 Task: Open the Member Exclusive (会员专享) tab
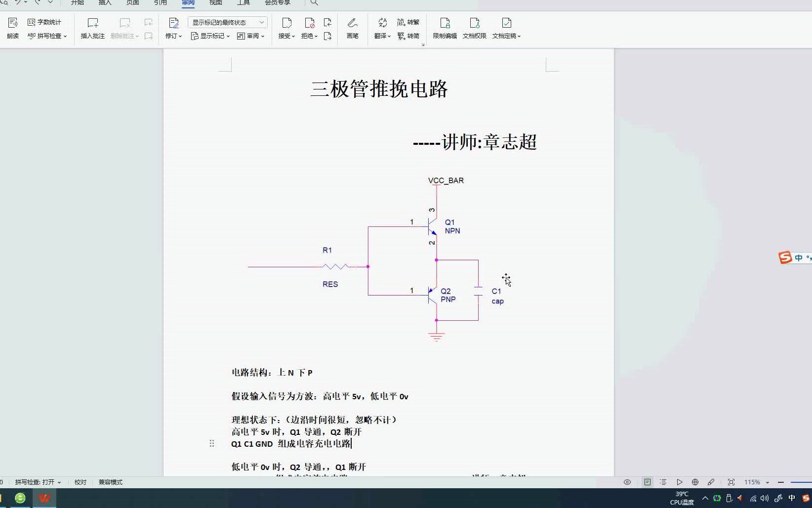pyautogui.click(x=278, y=2)
